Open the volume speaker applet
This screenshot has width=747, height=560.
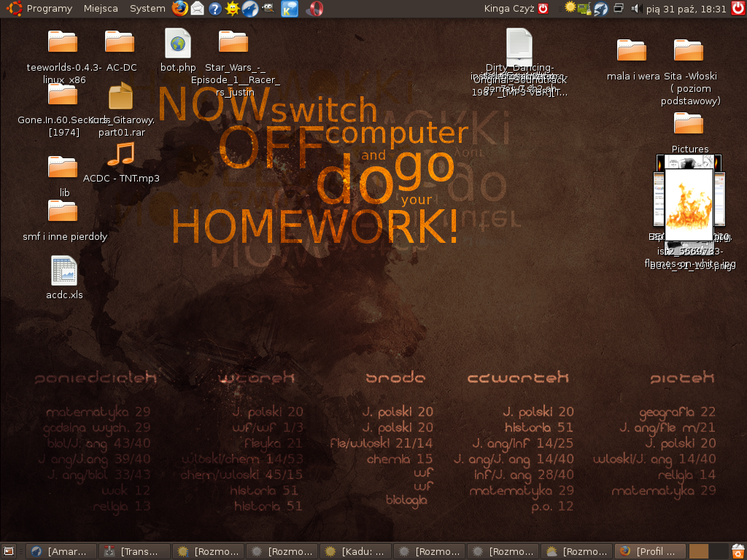635,9
